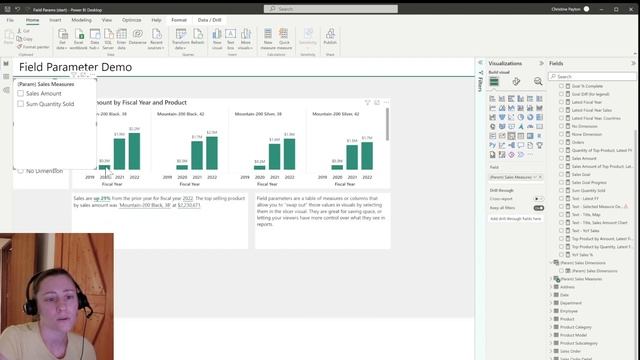Tick the Sum Quantity Sold field checkbox
Viewport: 640px width, 360px height.
[561, 191]
